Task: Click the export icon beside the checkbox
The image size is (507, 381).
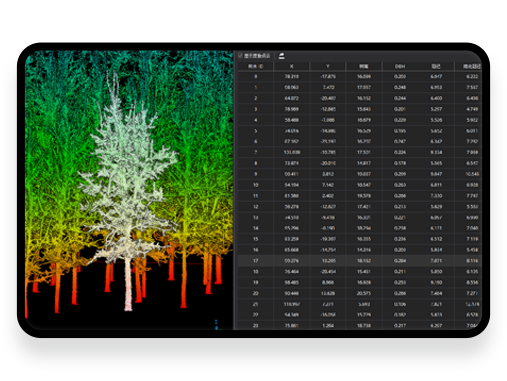Action: coord(282,56)
